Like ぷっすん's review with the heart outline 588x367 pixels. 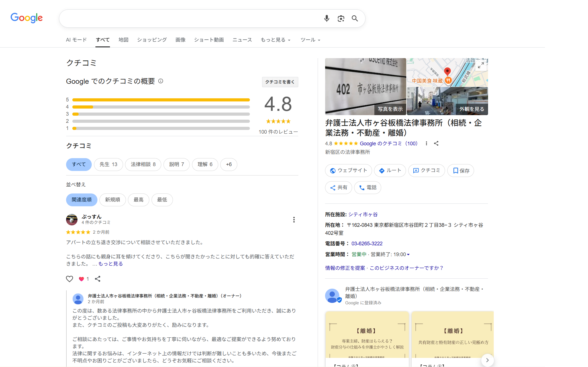[x=70, y=279]
